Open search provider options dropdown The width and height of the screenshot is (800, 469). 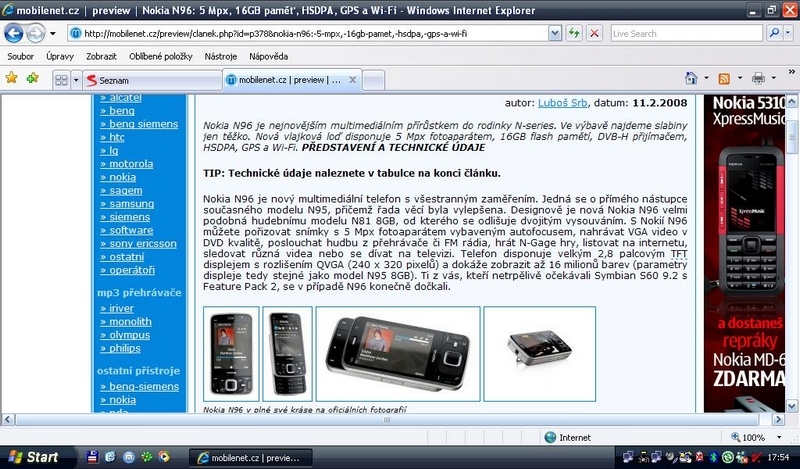click(x=788, y=34)
